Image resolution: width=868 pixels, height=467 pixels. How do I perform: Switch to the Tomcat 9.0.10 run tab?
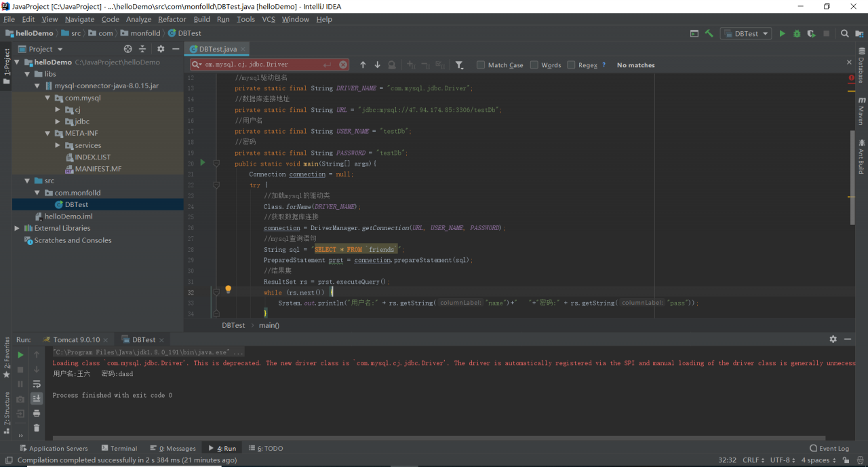[x=76, y=339]
